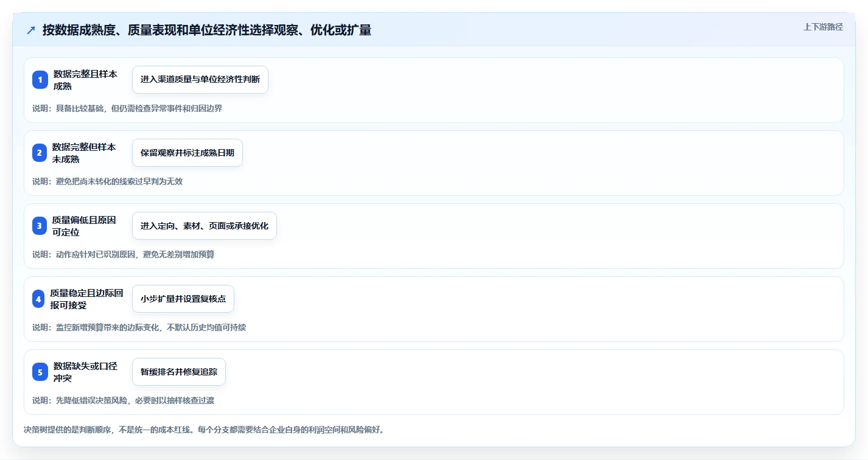Click the 数据缺失或口径冲突 condition label
Viewport: 868px width, 460px height.
click(85, 372)
